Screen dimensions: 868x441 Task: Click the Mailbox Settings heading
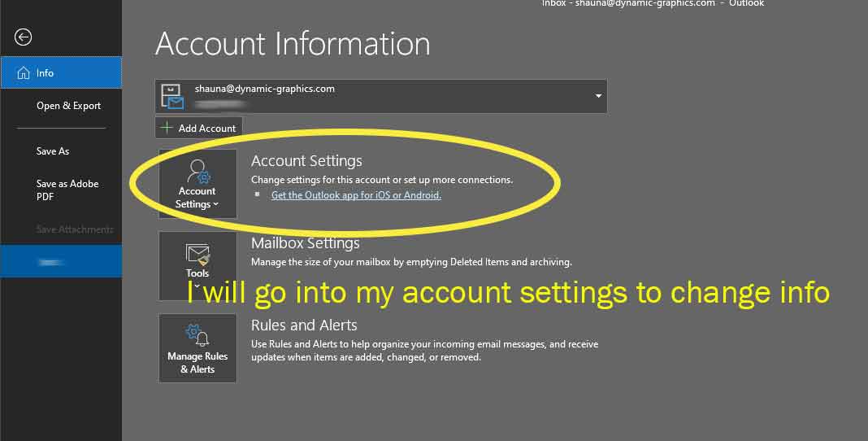305,243
